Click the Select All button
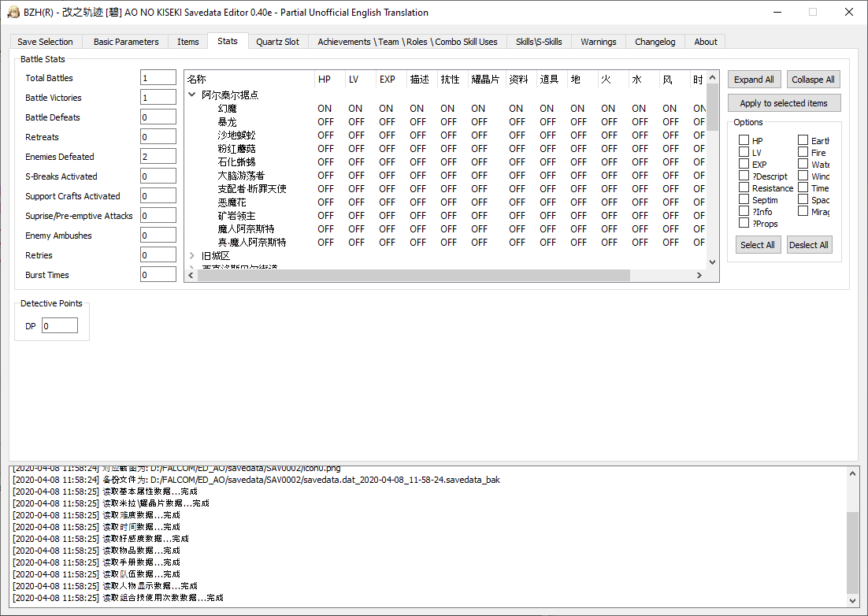868x616 pixels. coord(757,245)
